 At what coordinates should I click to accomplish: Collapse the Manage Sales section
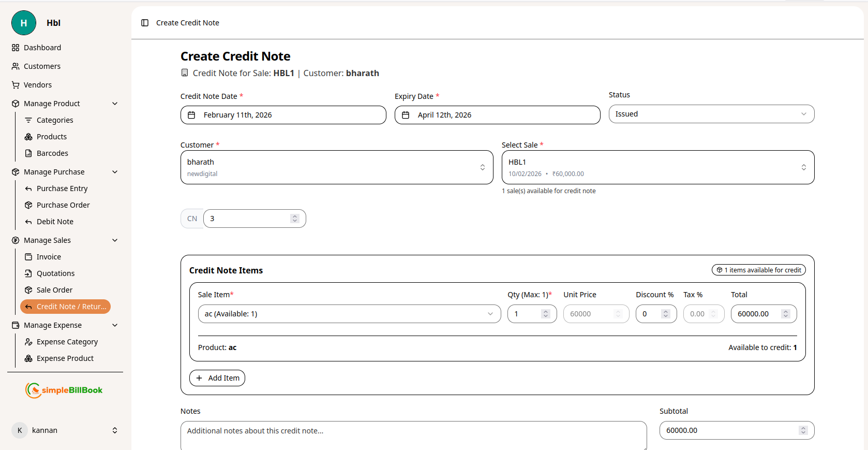(115, 240)
